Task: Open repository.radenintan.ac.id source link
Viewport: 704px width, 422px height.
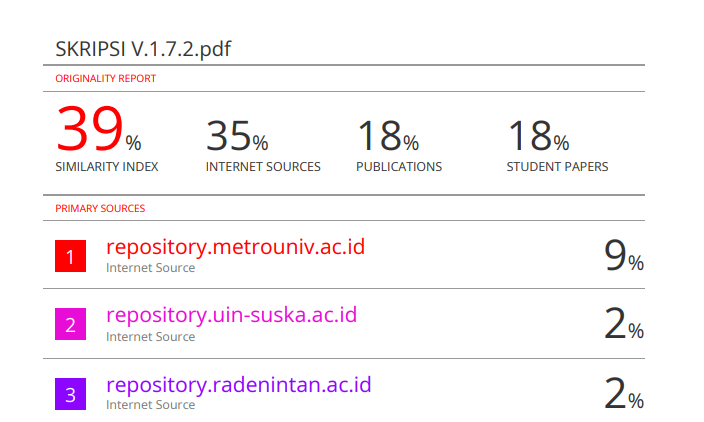Action: pos(238,385)
